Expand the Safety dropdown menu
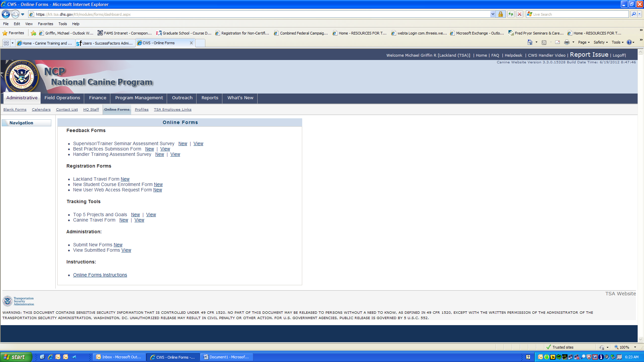This screenshot has width=644, height=362. pos(600,42)
